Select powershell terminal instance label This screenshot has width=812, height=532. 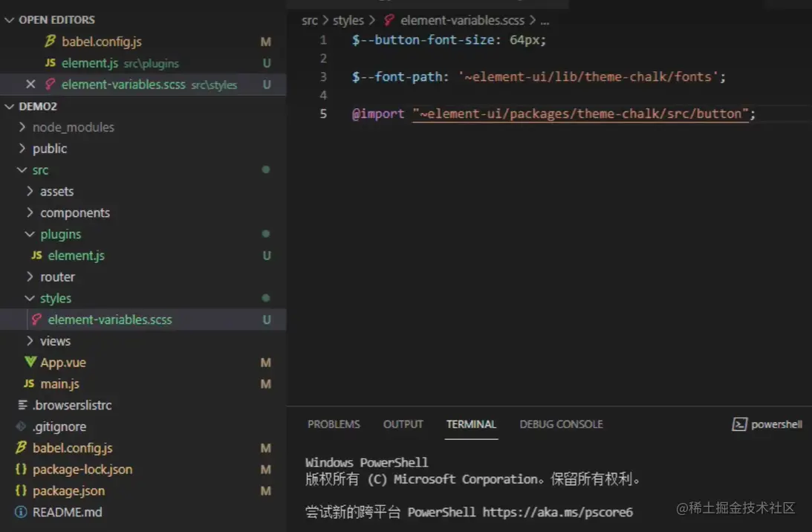pos(776,424)
